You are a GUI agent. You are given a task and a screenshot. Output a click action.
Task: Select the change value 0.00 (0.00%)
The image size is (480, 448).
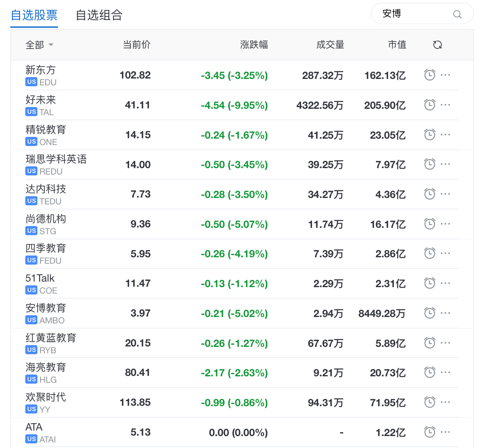(238, 432)
